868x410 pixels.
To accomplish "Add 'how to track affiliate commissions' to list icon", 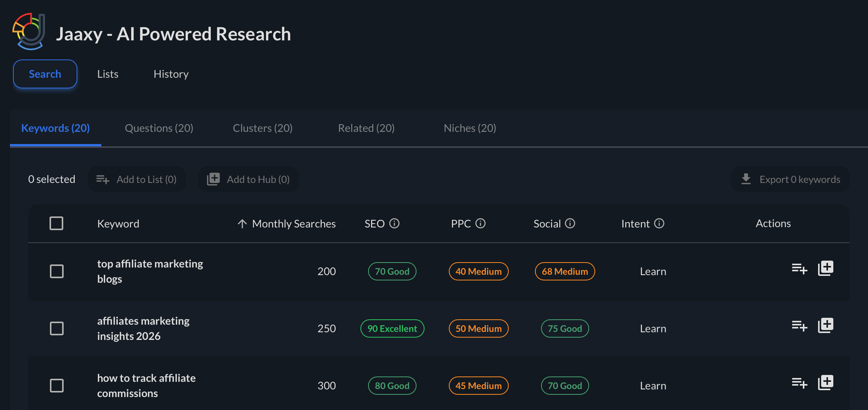I will click(x=799, y=383).
